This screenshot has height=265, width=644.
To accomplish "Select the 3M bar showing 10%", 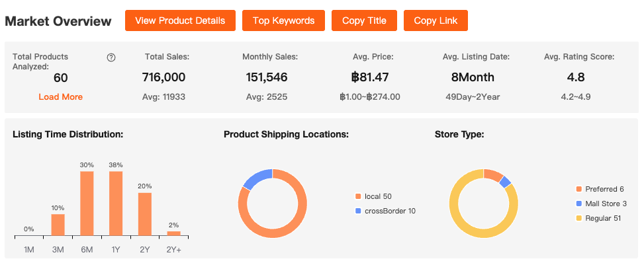I will coord(58,225).
